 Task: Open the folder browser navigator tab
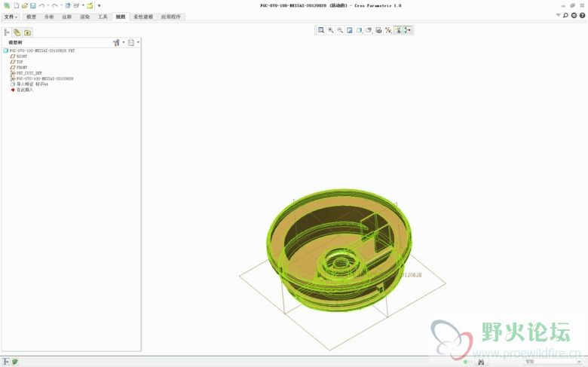[x=17, y=32]
